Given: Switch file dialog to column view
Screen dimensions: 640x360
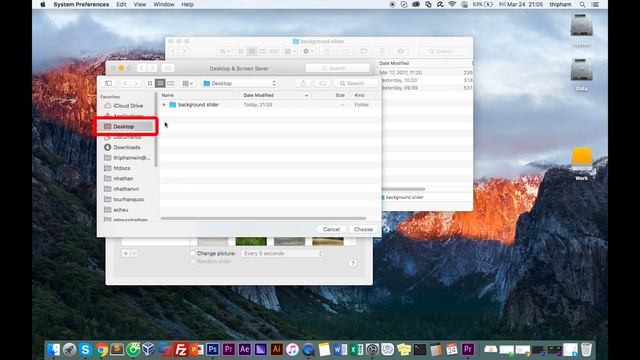Looking at the screenshot, I should tap(171, 83).
